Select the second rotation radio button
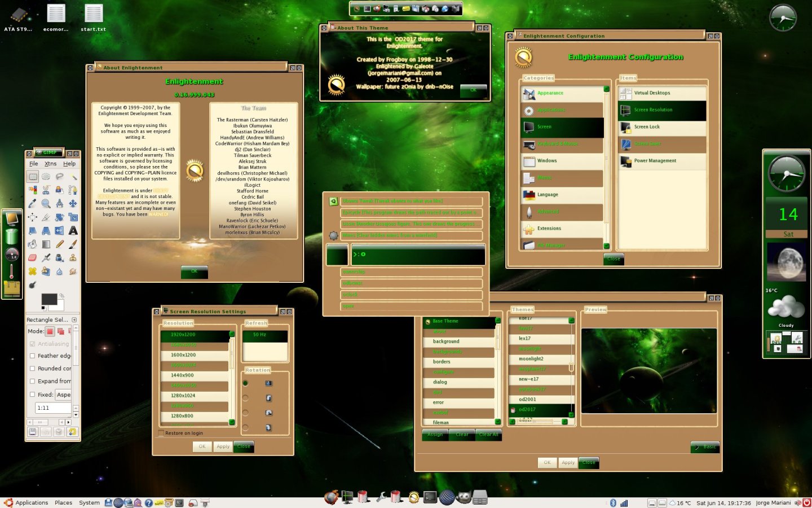The height and width of the screenshot is (508, 812). pyautogui.click(x=245, y=398)
